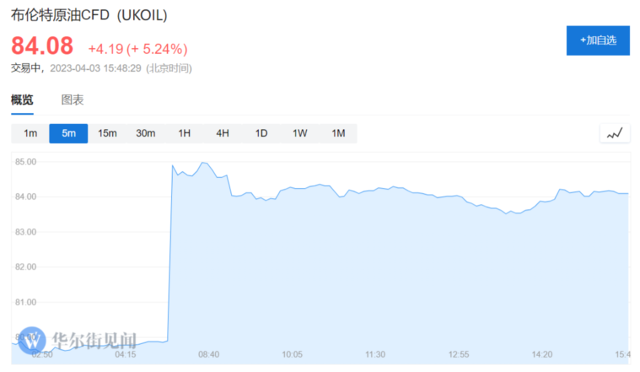Viewport: 640px width, 372px height.
Task: Click the 85.00 price axis label
Action: point(26,162)
